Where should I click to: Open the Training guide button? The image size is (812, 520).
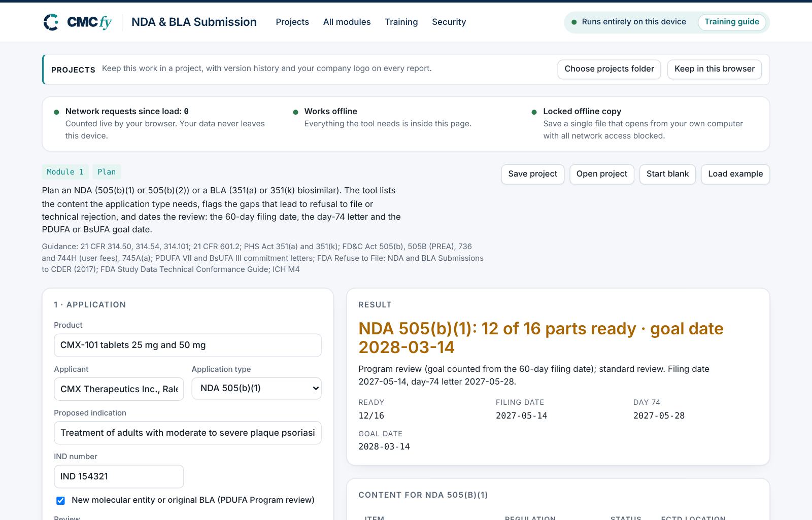[x=732, y=22]
